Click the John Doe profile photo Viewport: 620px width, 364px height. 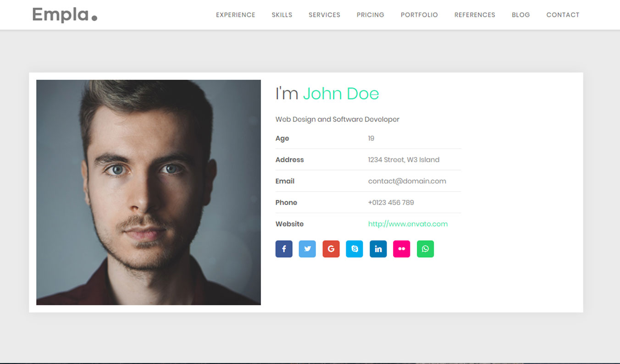point(149,193)
